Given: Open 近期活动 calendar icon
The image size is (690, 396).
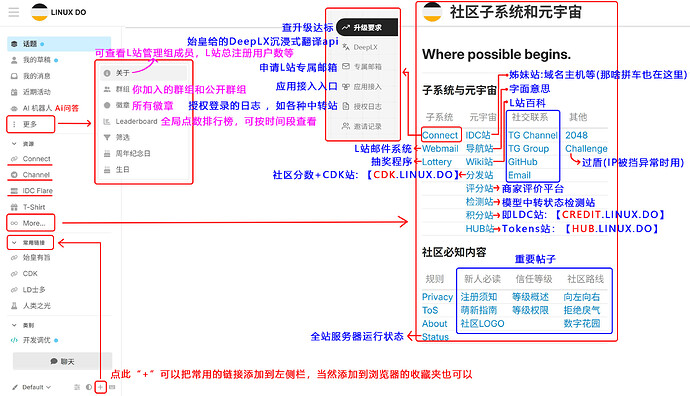Looking at the screenshot, I should [14, 92].
